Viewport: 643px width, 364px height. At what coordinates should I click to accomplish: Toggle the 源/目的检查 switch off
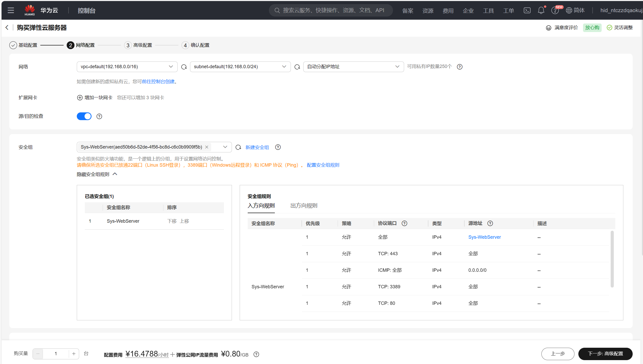coord(84,116)
